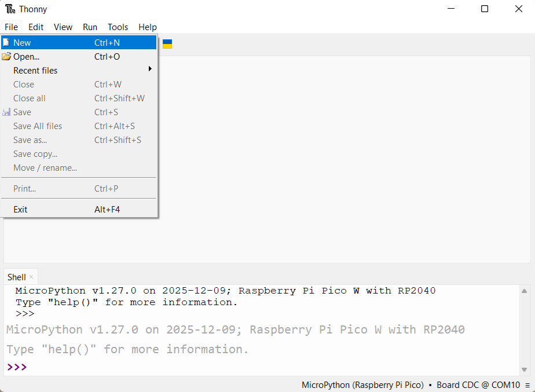The image size is (535, 392).
Task: Open the Help menu
Action: (148, 27)
